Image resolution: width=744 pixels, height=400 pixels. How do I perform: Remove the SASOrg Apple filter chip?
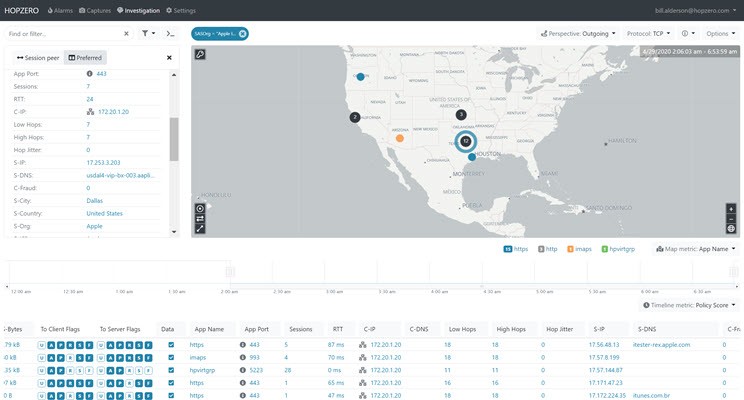[242, 33]
